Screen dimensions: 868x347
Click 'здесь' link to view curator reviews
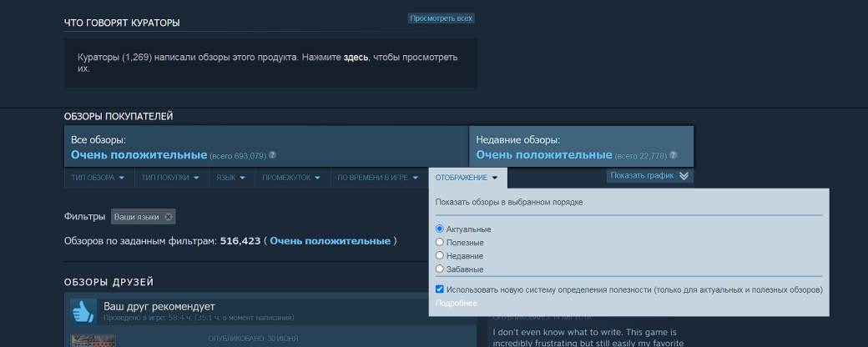[356, 58]
